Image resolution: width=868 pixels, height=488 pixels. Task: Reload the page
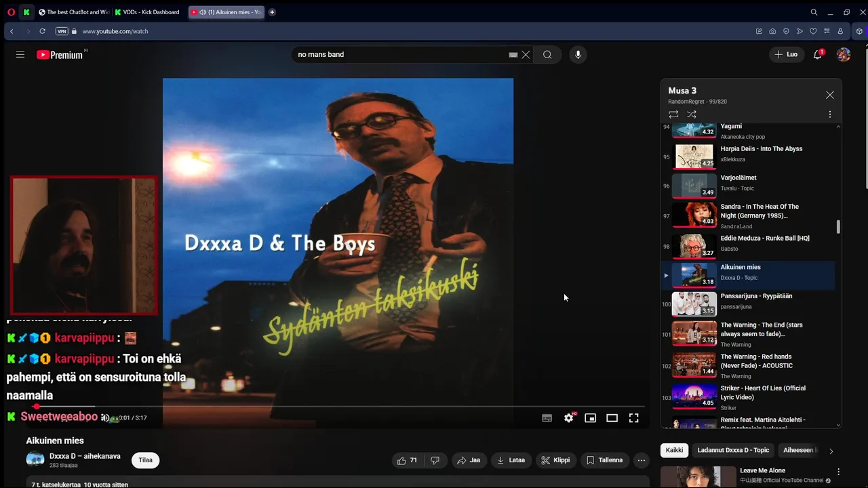pyautogui.click(x=42, y=31)
